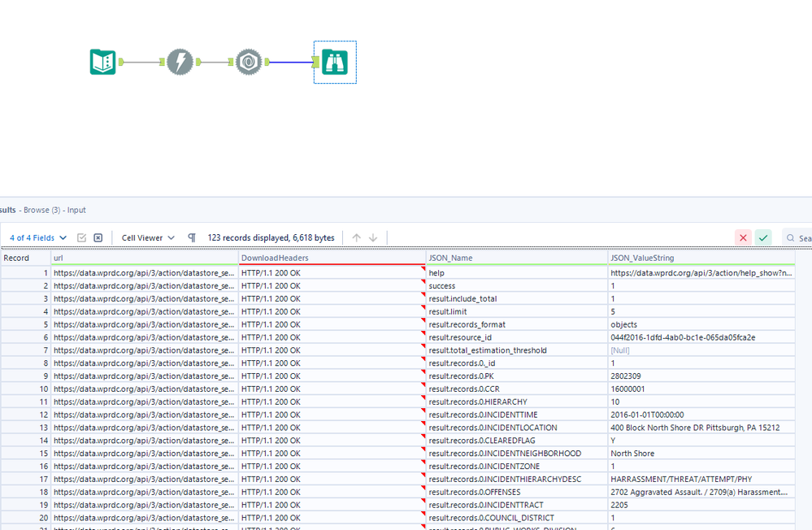Click the green checkmark apply icon
Screen dimensions: 812x530
[762, 237]
